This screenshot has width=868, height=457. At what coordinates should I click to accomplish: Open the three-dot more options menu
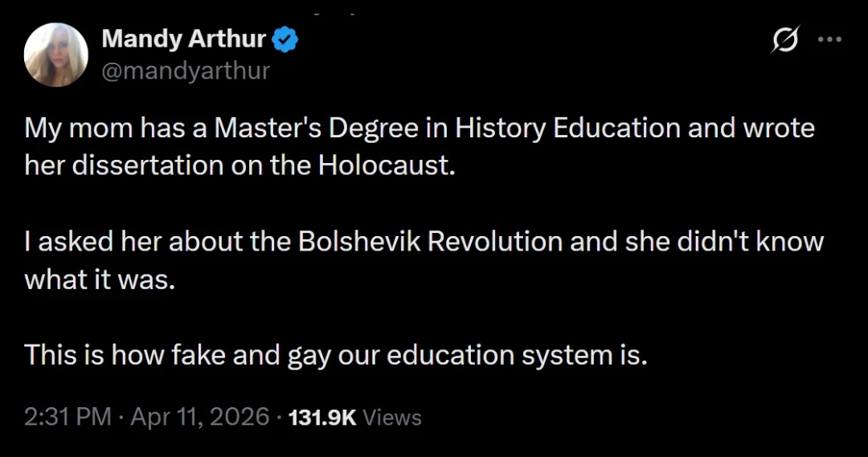click(x=829, y=39)
